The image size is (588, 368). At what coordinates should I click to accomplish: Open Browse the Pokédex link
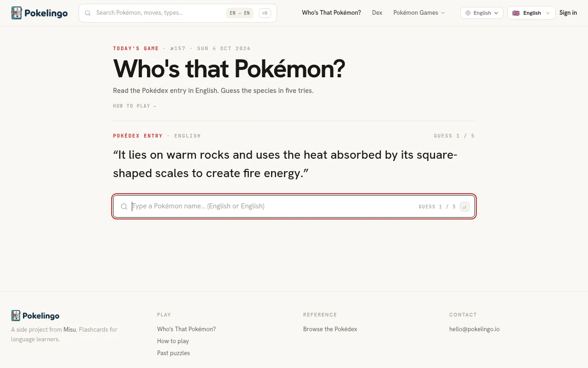tap(330, 329)
